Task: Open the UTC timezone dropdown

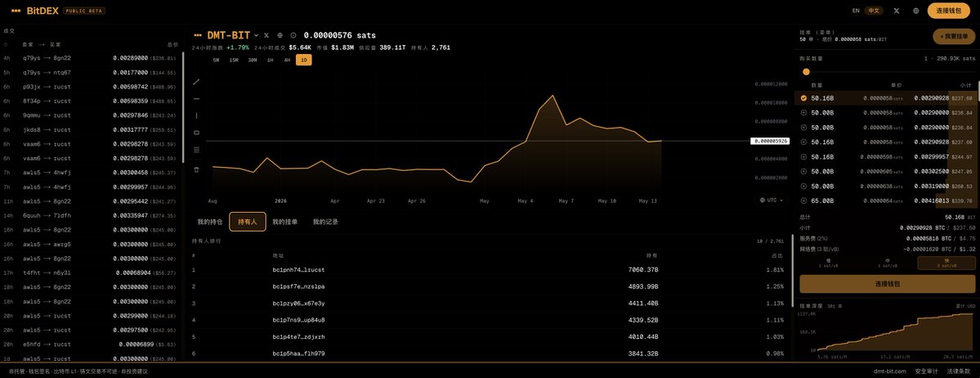Action: point(772,200)
